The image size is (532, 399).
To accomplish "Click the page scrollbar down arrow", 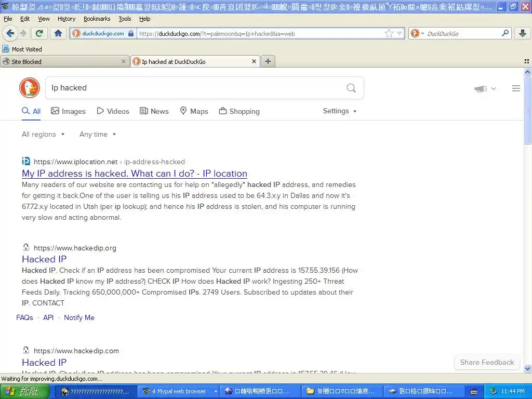I will (527, 368).
